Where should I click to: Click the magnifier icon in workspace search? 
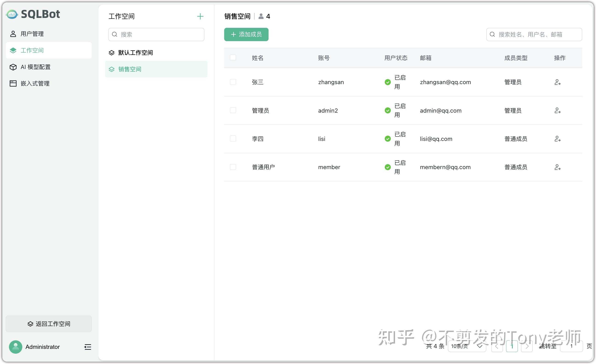point(115,34)
